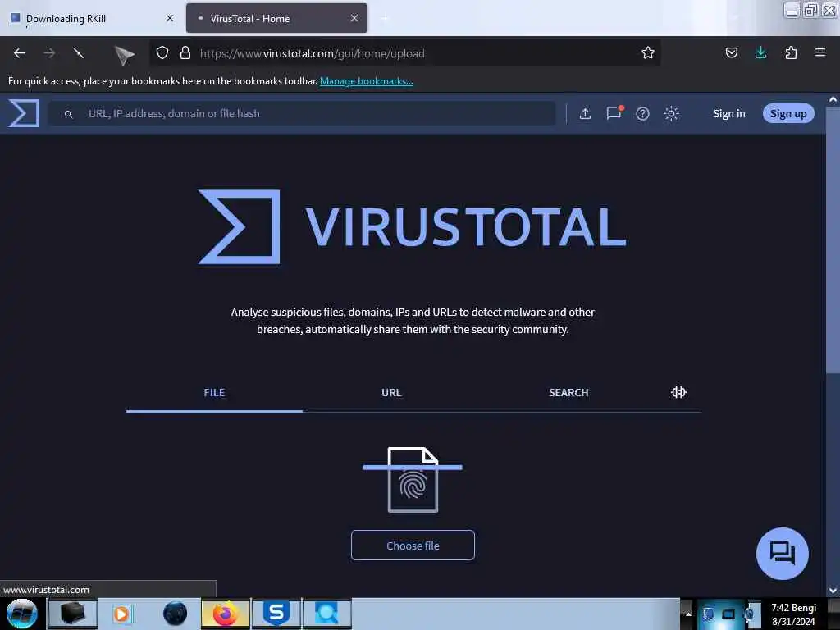Click the upload file icon in header
This screenshot has width=840, height=630.
[585, 113]
